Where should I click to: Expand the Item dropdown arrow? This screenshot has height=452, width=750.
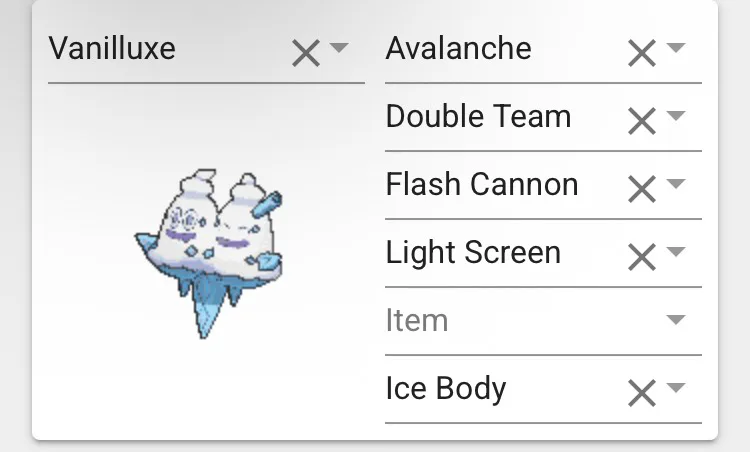pyautogui.click(x=676, y=320)
